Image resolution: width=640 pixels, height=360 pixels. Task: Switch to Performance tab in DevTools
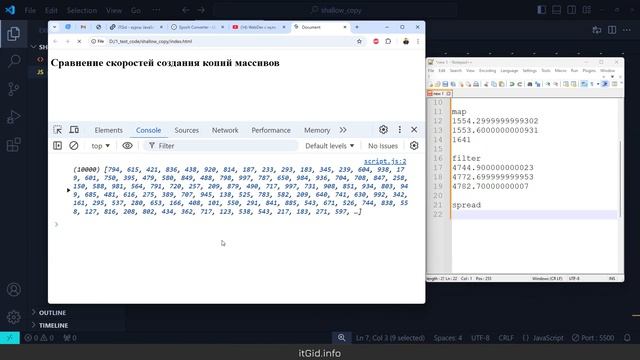pos(271,130)
